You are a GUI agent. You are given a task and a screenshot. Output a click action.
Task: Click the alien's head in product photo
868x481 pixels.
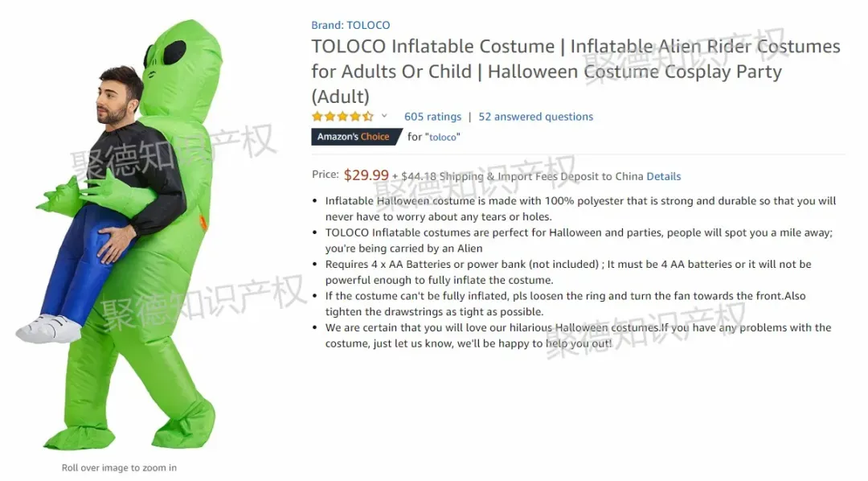point(182,61)
